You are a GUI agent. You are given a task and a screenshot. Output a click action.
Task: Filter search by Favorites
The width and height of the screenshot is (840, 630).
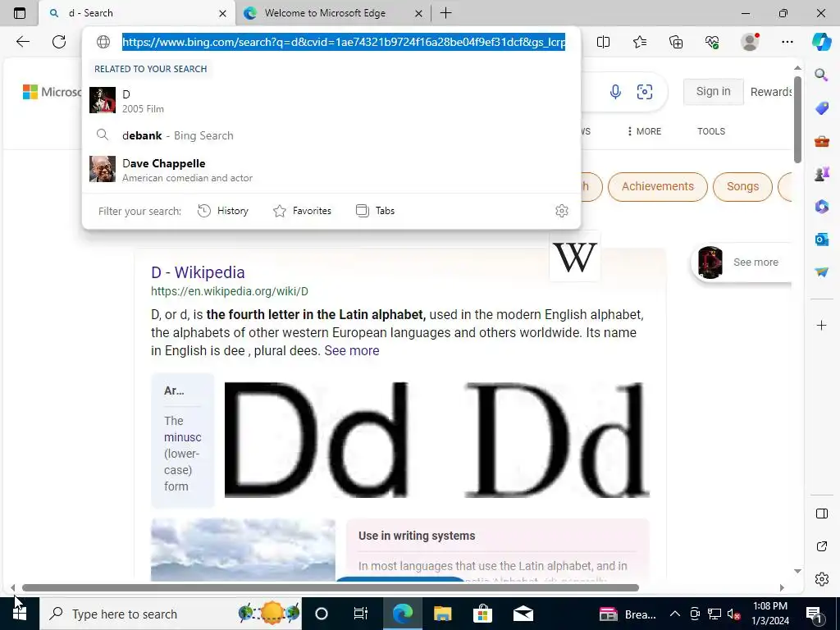point(302,211)
